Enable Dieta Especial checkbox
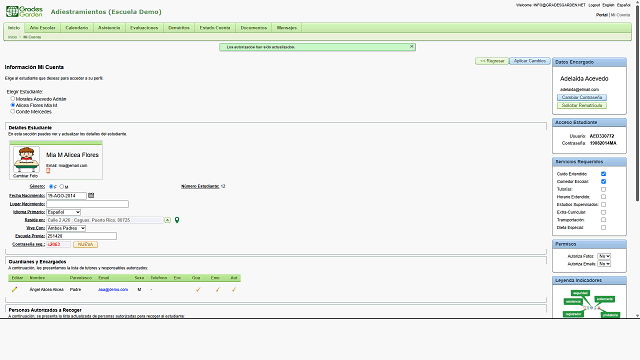This screenshot has width=640, height=360. click(603, 228)
